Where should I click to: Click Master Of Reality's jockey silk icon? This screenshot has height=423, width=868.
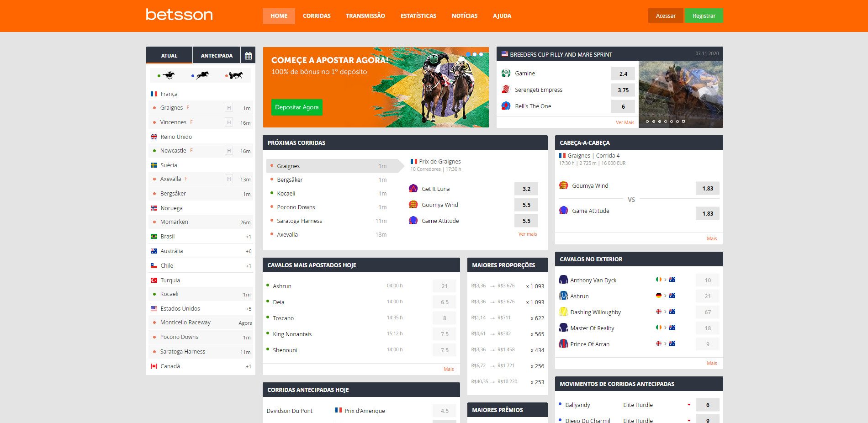(564, 328)
